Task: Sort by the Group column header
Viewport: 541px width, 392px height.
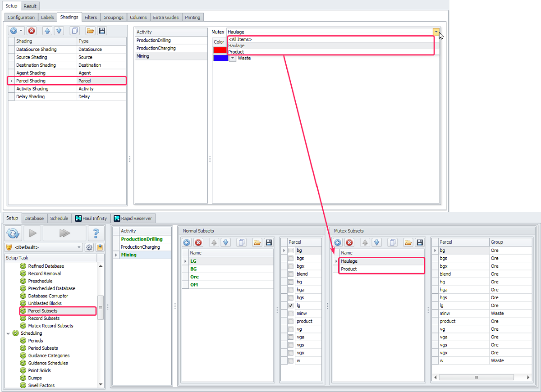Action: pos(510,242)
